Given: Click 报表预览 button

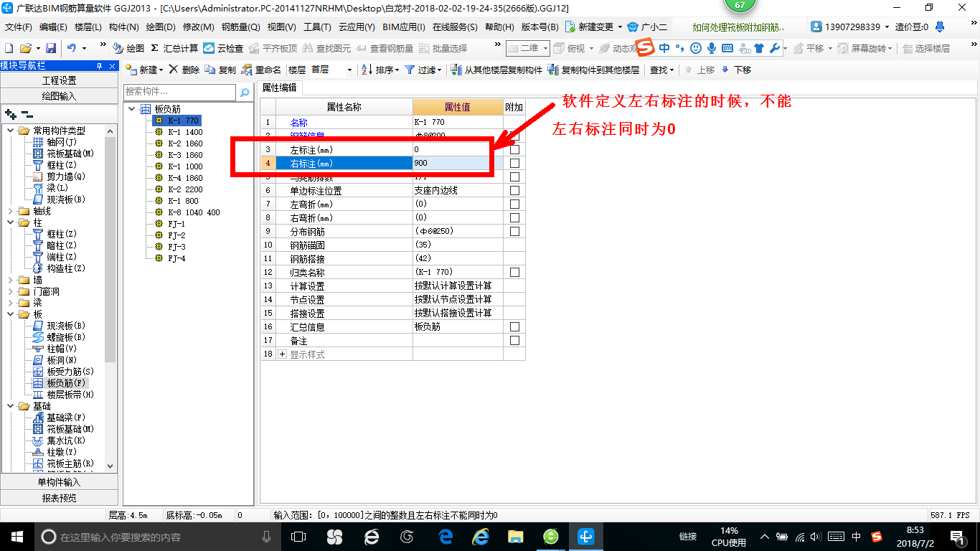Looking at the screenshot, I should point(59,498).
